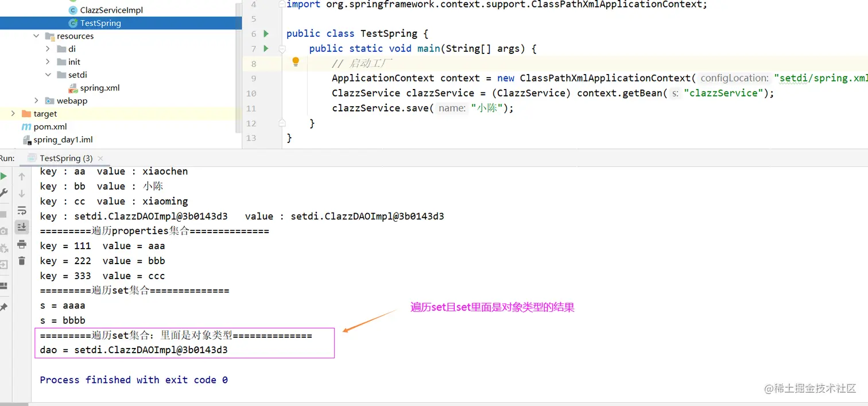
Task: Click 'dao = setdi.ClazzDAOImpl@3b0143d3' output
Action: (134, 350)
